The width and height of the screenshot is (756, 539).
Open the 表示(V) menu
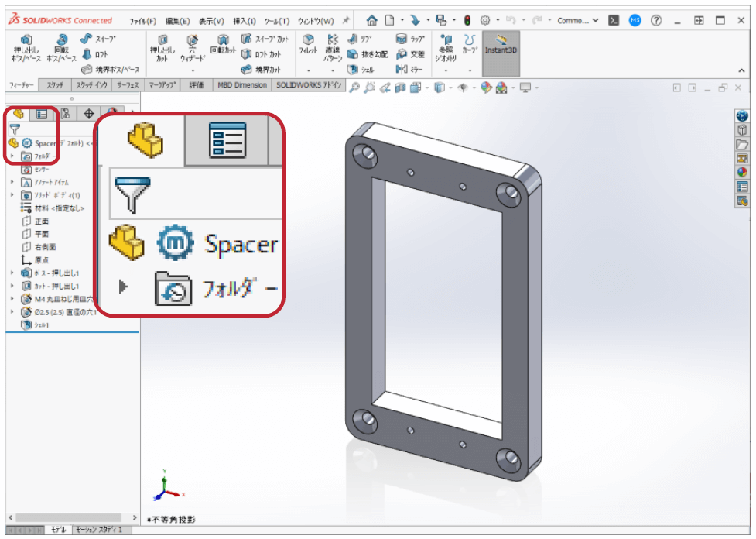[211, 21]
